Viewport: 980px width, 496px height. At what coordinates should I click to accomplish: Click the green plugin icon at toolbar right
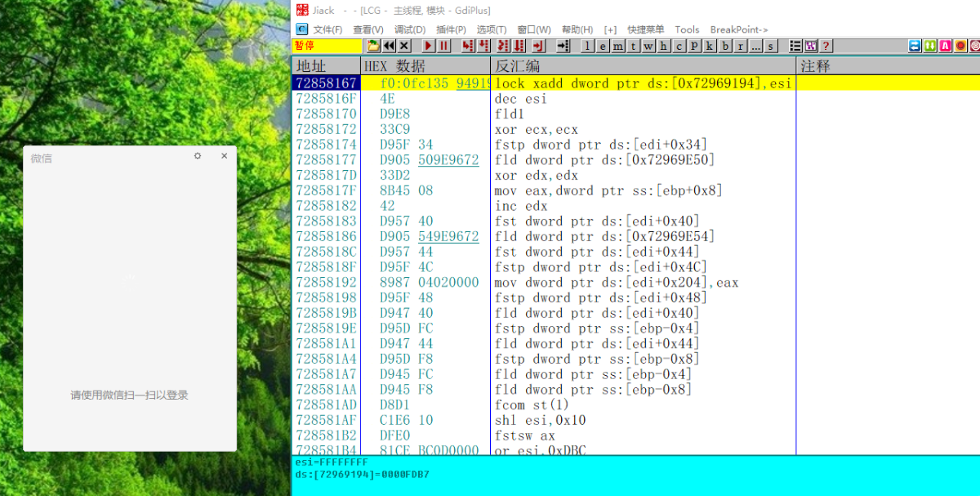coord(929,46)
